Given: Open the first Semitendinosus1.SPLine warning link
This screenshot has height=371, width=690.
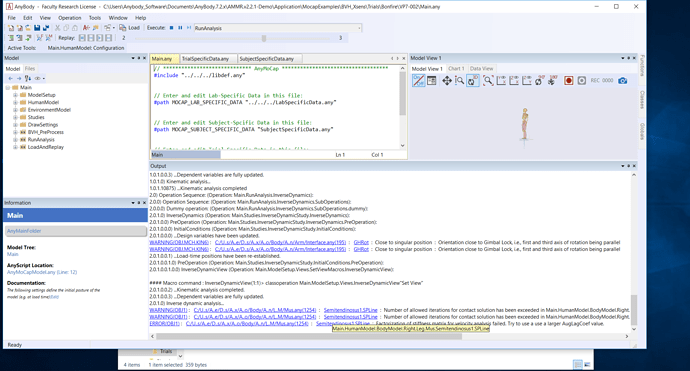Looking at the screenshot, I should tap(350, 310).
